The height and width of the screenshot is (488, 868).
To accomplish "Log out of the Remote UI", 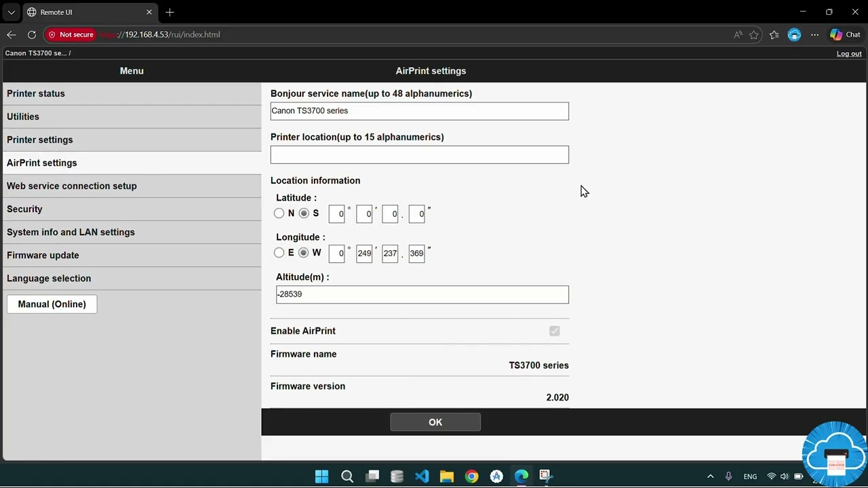I will click(x=849, y=54).
